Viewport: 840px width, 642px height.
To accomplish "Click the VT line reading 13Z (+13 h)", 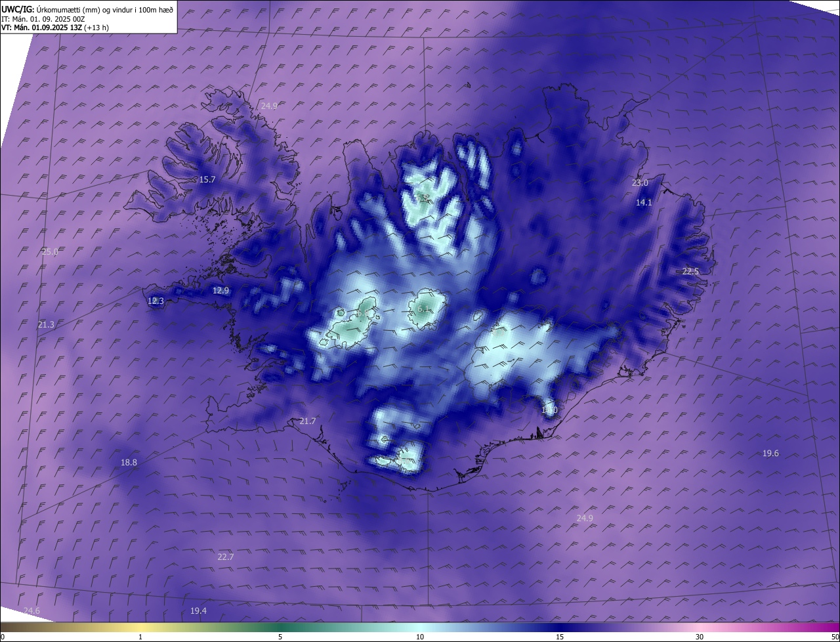I will [55, 28].
